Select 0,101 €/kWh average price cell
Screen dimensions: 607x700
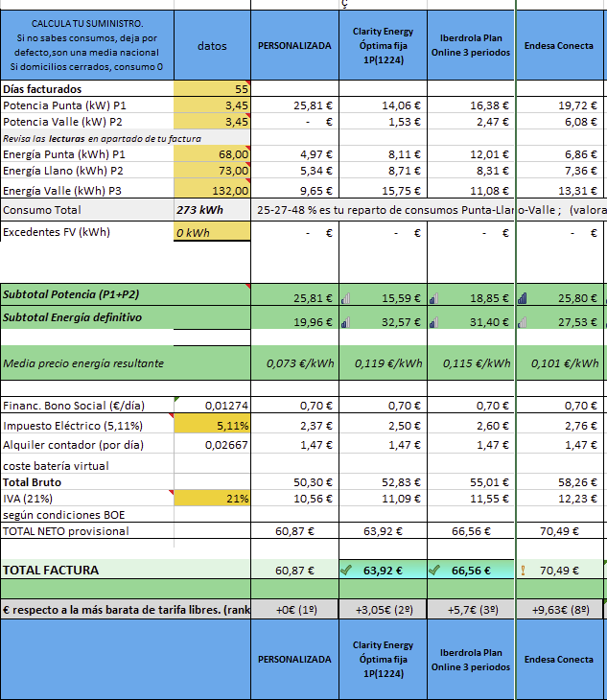pyautogui.click(x=559, y=363)
